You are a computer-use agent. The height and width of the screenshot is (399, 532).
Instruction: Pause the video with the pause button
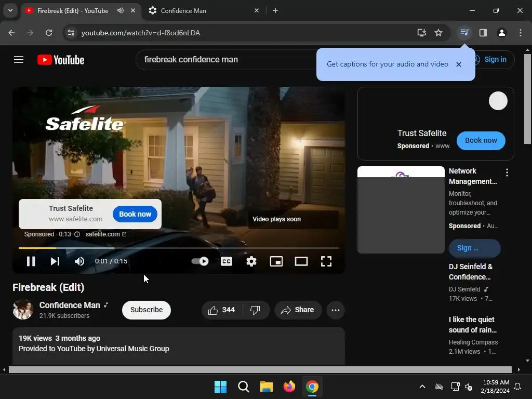pos(31,261)
